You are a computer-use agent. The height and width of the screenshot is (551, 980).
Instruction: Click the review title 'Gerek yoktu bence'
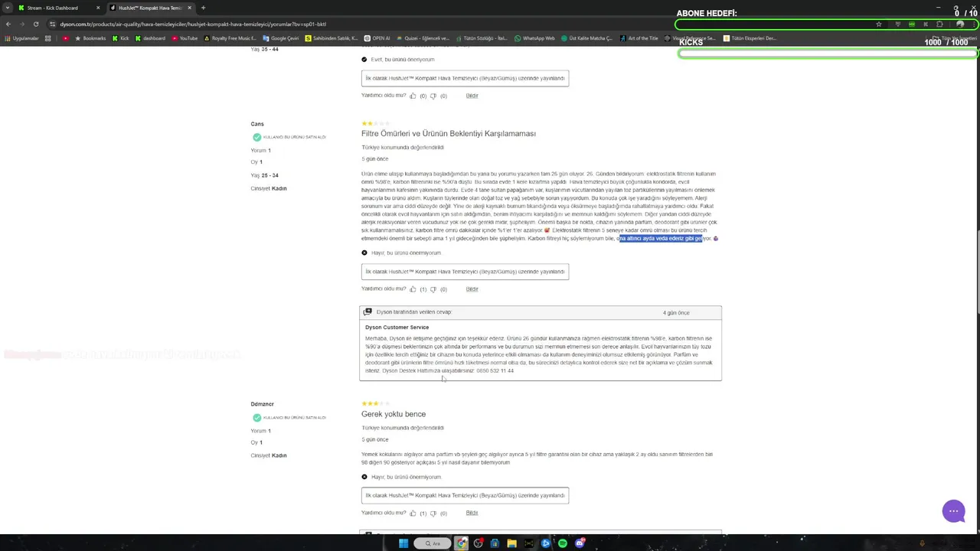pyautogui.click(x=394, y=414)
